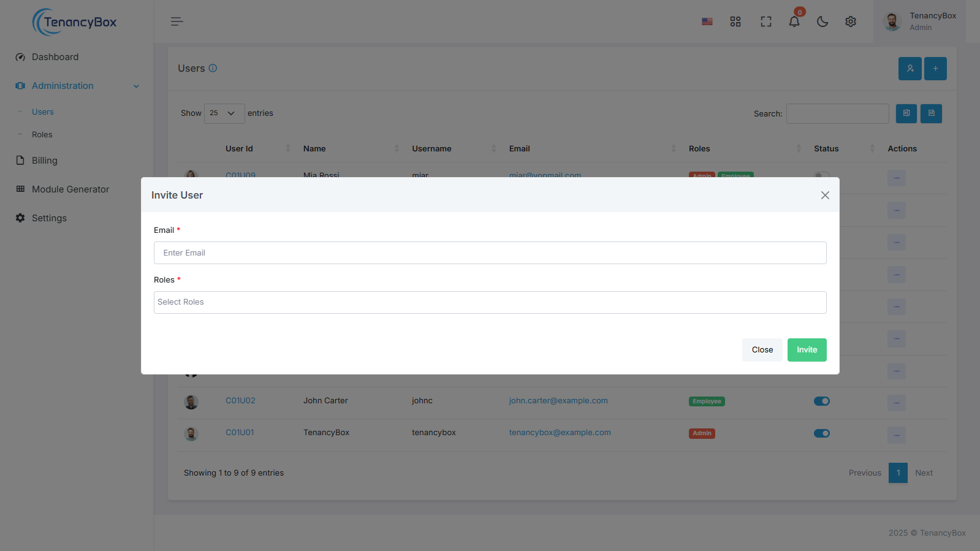This screenshot has height=551, width=980.
Task: Toggle status switch for TenancyBox user
Action: 821,433
